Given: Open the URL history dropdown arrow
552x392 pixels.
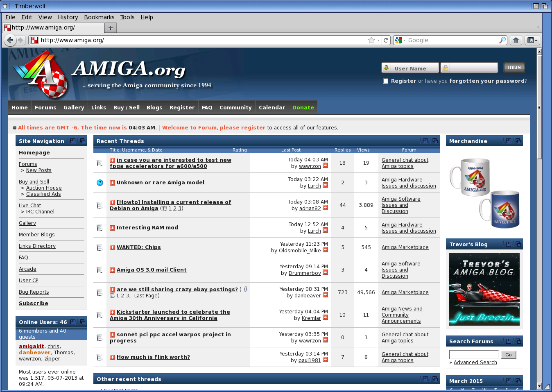Looking at the screenshot, I should point(378,40).
